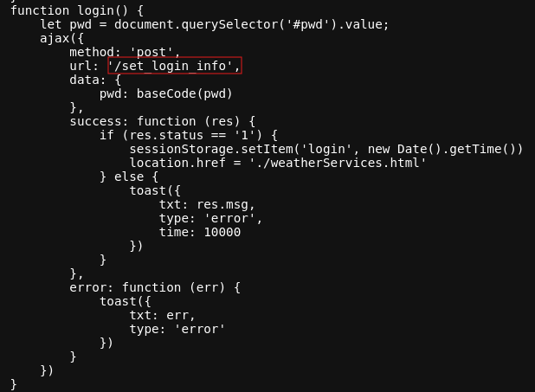
Task: Click the else keyword
Action: coord(128,177)
